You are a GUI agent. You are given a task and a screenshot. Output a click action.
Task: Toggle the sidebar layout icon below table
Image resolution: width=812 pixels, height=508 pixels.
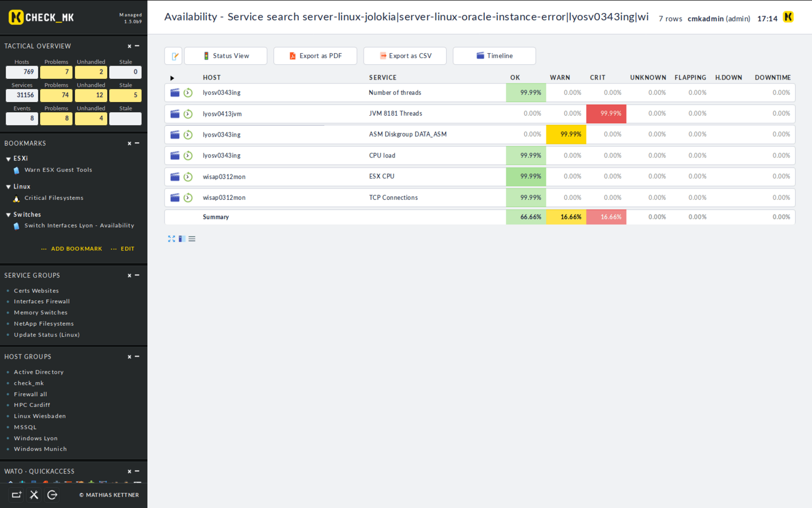pos(182,239)
